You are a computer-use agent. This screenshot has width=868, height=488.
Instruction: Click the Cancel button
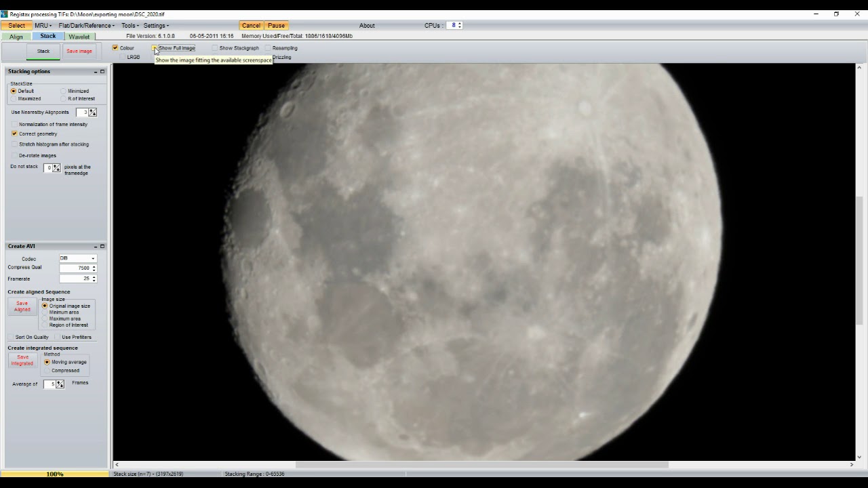tap(251, 26)
